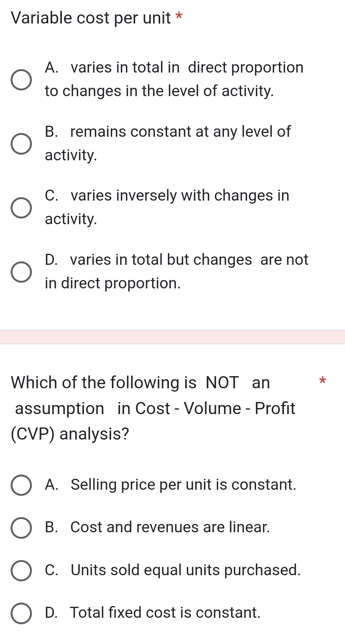The height and width of the screenshot is (644, 345).
Task: Click the label text 'Cost and revenues are linear.'
Action: point(157,527)
